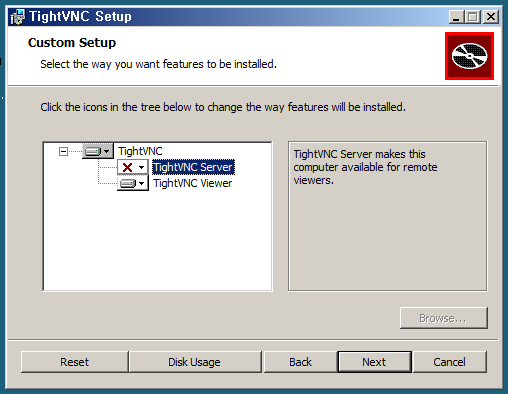
Task: Click 'Click the icons in the tree' instruction
Action: coord(223,107)
